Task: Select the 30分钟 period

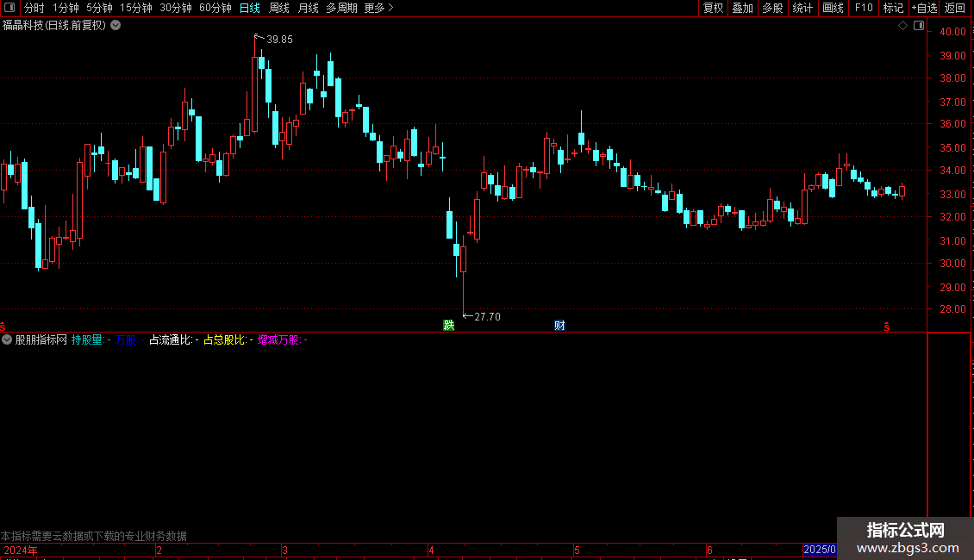Action: [176, 8]
